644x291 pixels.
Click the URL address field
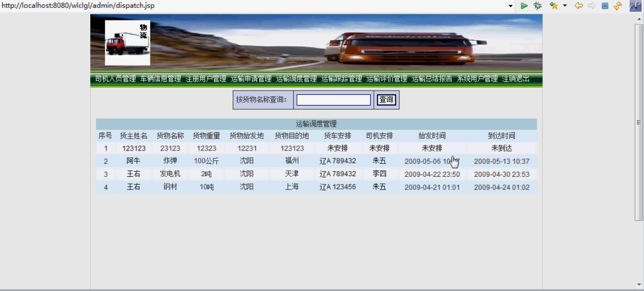click(254, 6)
